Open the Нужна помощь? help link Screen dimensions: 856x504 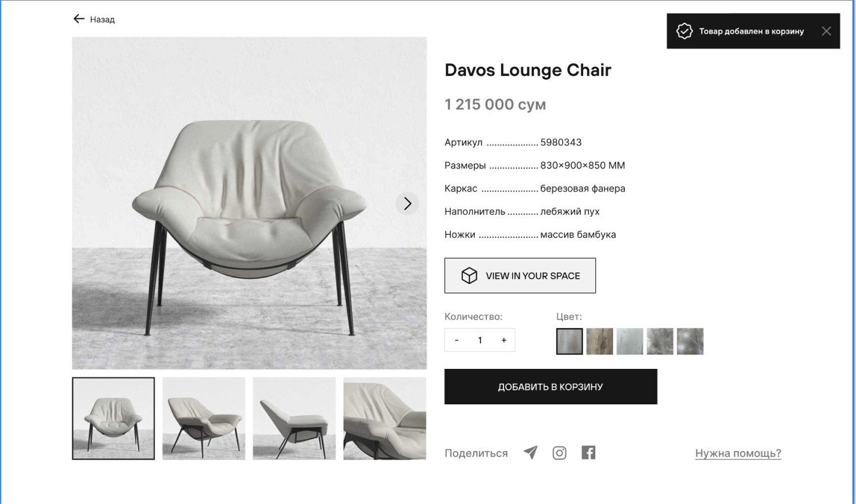[738, 453]
